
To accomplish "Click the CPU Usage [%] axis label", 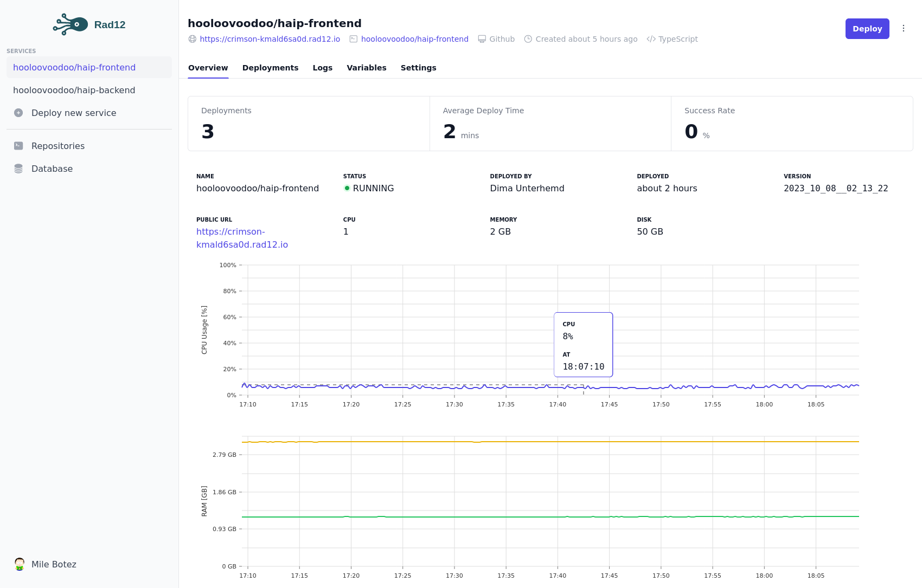I will (204, 330).
